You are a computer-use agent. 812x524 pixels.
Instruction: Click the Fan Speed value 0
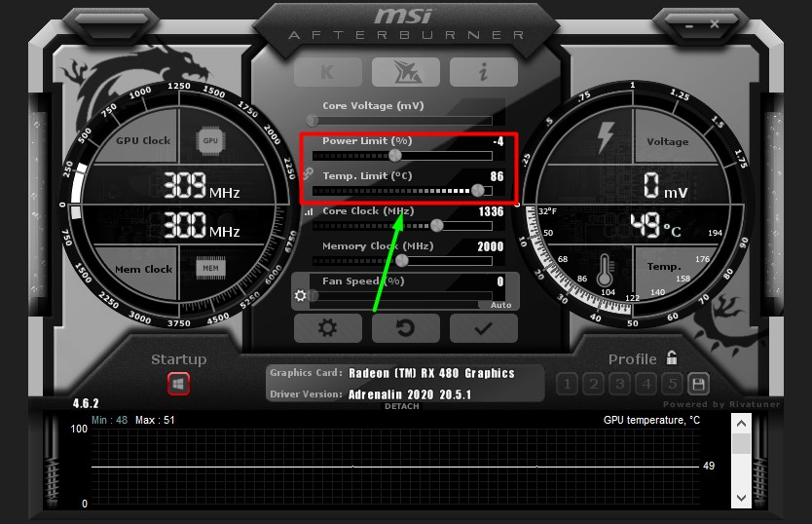(x=500, y=281)
